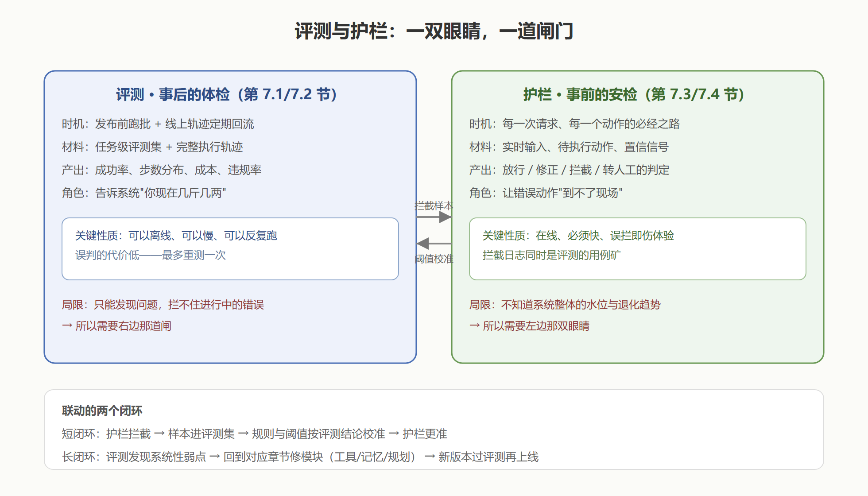Click line '产出：成功率、步数分布、成本、违规率'
The width and height of the screenshot is (868, 496).
click(162, 170)
